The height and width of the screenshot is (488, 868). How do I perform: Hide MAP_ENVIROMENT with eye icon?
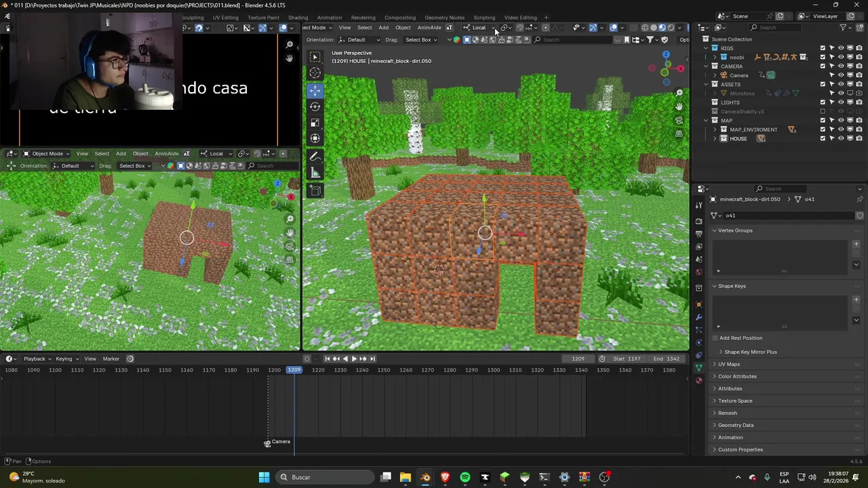841,129
